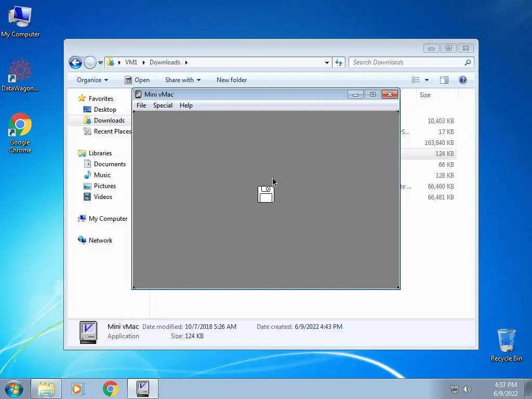The height and width of the screenshot is (399, 532).
Task: Launch Windows Media Player from taskbar
Action: [x=78, y=389]
